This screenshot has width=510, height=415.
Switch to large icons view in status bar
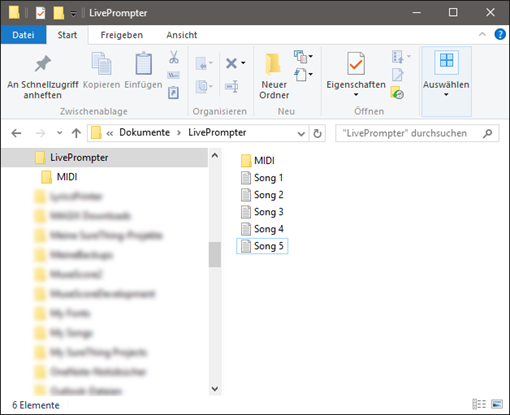[x=497, y=404]
